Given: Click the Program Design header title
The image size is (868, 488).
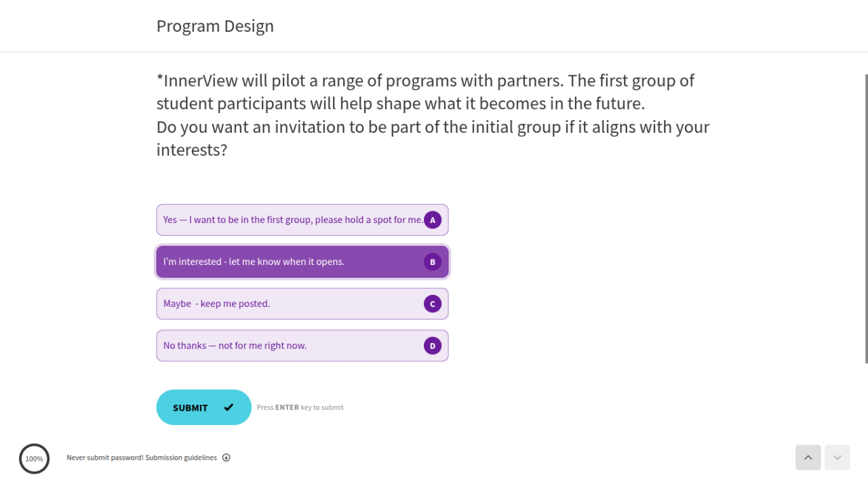Looking at the screenshot, I should point(215,26).
